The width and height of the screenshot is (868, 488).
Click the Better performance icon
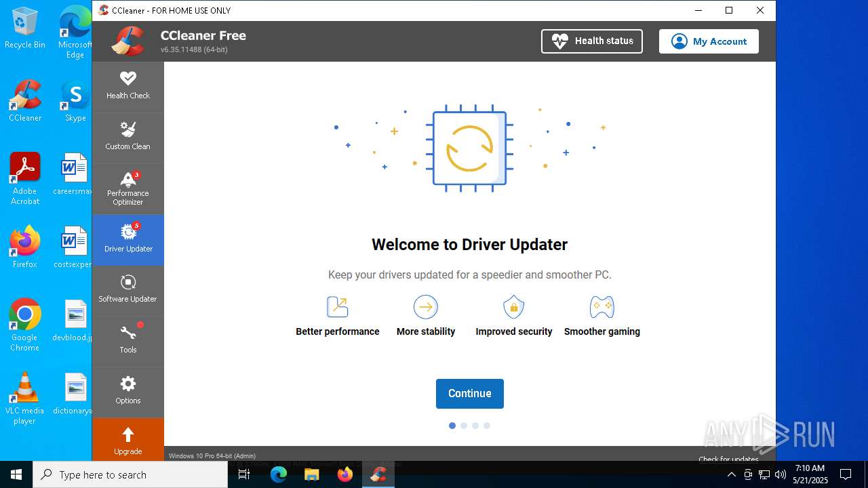(338, 307)
